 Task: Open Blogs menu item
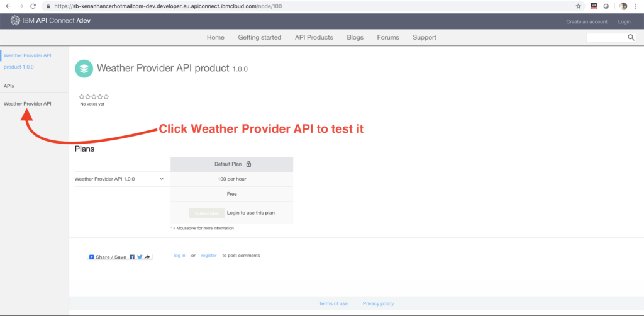(355, 37)
